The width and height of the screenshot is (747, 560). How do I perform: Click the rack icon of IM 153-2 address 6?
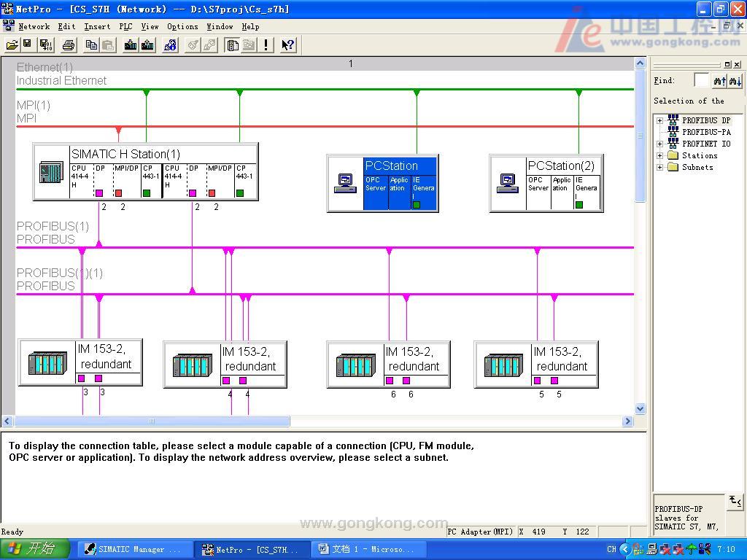[356, 365]
